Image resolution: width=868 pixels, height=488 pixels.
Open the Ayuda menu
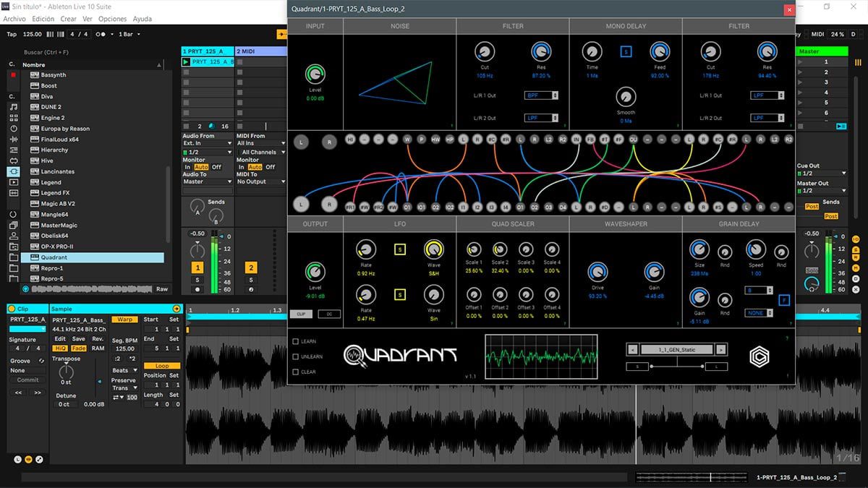click(142, 19)
